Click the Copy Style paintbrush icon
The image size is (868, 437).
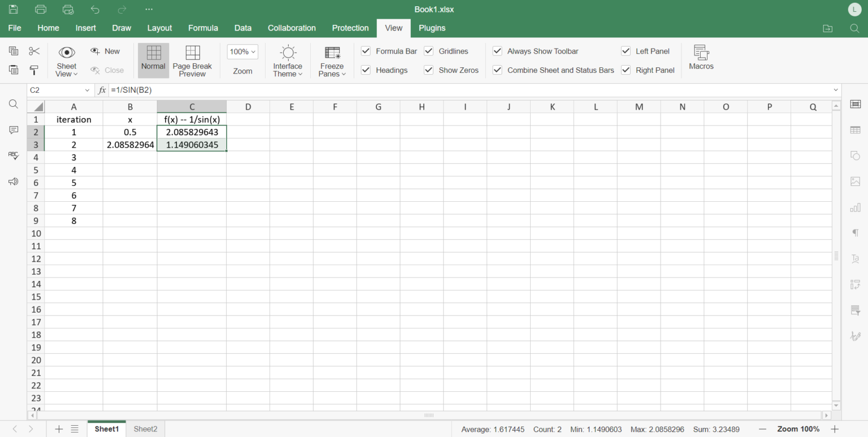point(34,70)
